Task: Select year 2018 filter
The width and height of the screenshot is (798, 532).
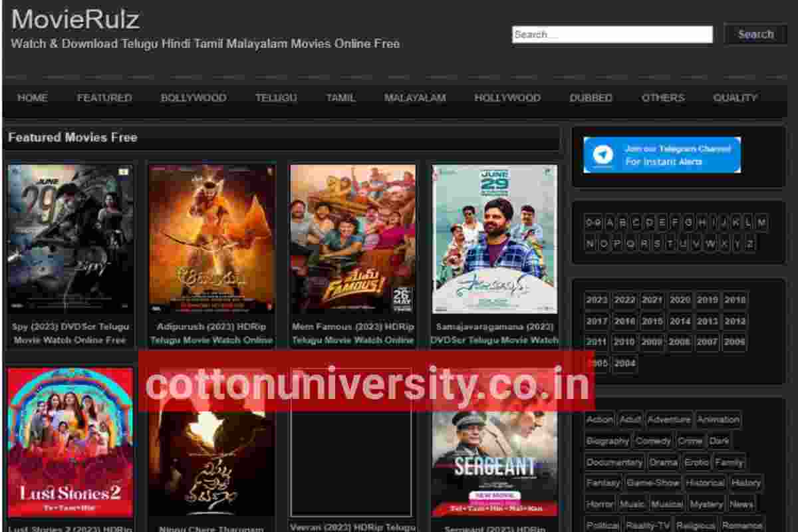Action: click(735, 300)
